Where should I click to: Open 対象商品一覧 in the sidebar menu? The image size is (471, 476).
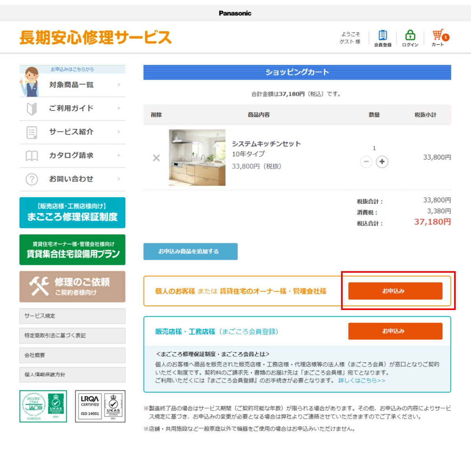coord(71,85)
